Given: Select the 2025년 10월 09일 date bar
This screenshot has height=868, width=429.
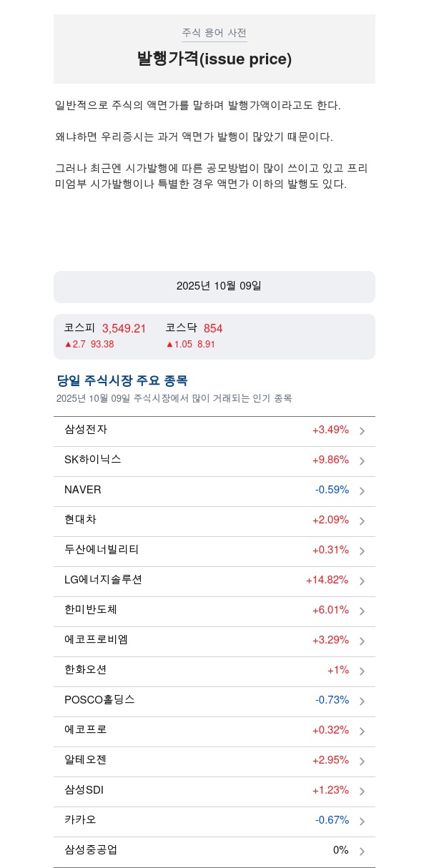Looking at the screenshot, I should pos(214,287).
